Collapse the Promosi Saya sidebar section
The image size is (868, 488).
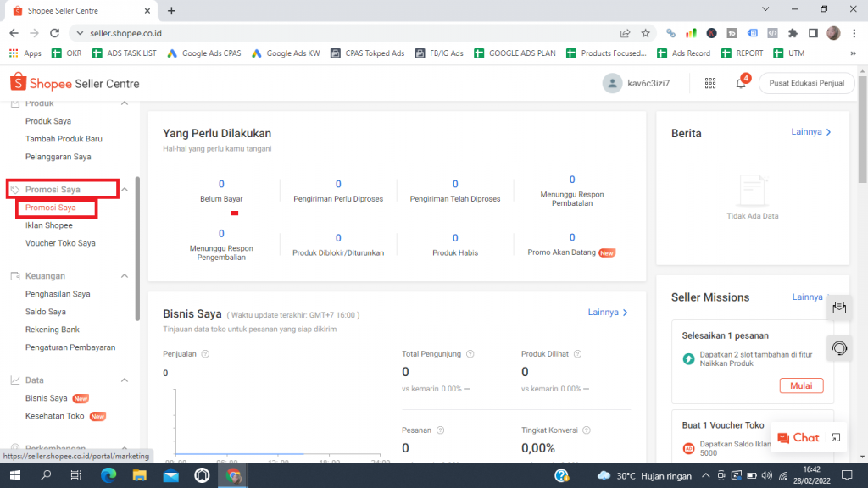pyautogui.click(x=125, y=190)
